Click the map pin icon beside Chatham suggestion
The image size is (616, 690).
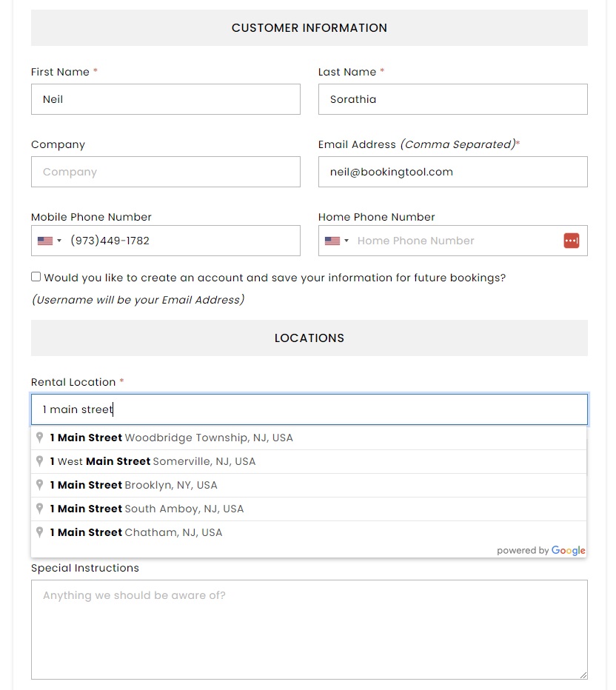point(39,532)
